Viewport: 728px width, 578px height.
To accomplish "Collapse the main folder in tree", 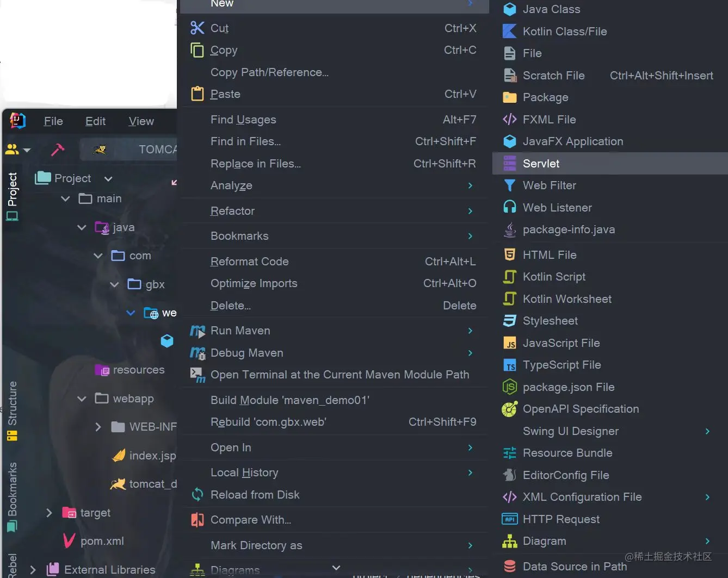I will (65, 198).
